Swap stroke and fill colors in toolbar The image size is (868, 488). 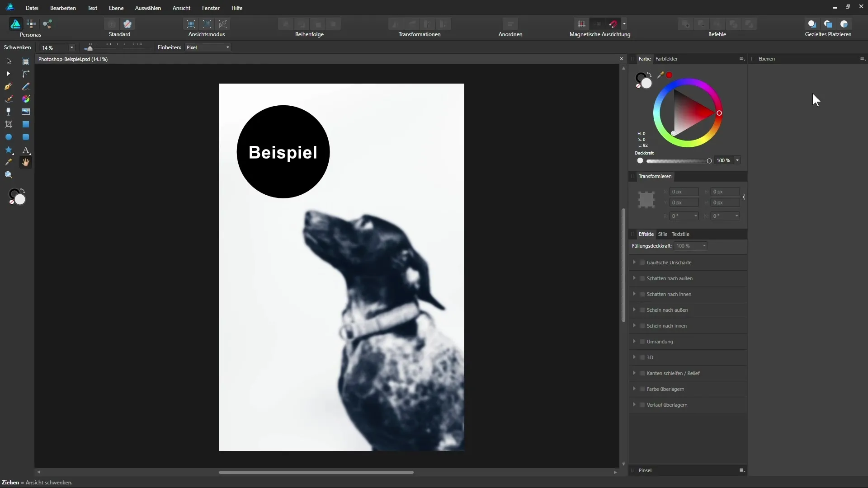[x=23, y=191]
